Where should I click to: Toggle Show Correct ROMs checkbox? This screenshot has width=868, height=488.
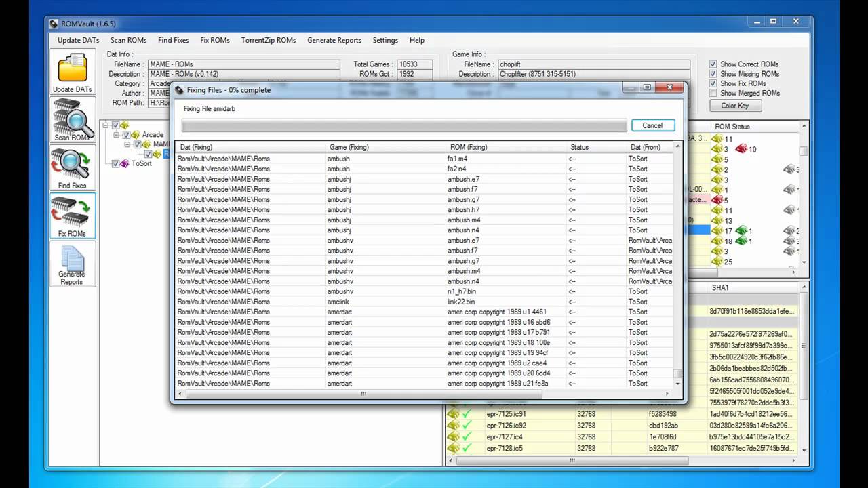pos(713,64)
